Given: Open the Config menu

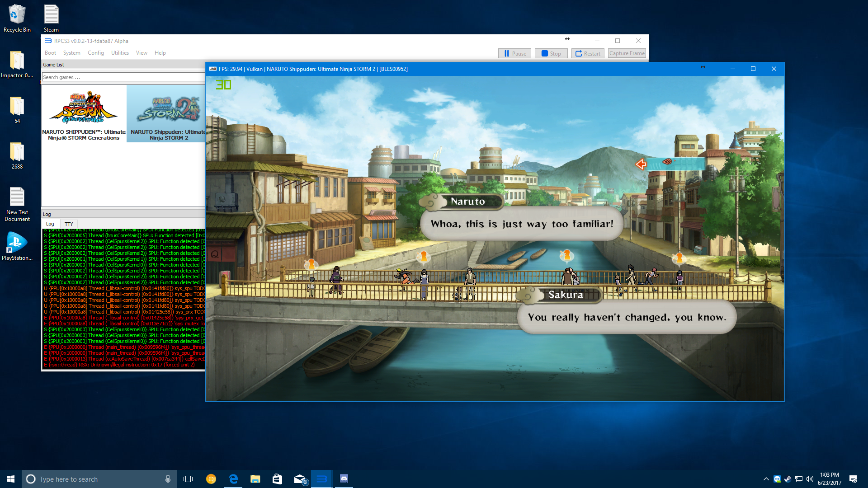Looking at the screenshot, I should click(x=95, y=53).
